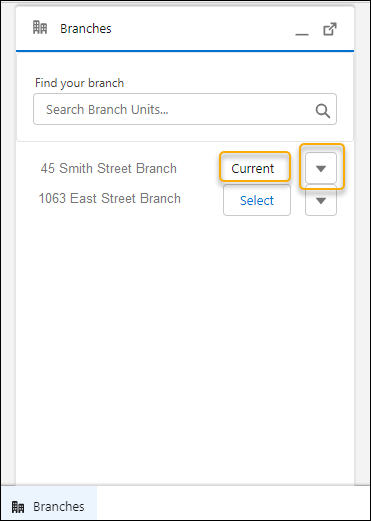
Task: Click the Branches building icon in panel header
Action: tap(40, 28)
